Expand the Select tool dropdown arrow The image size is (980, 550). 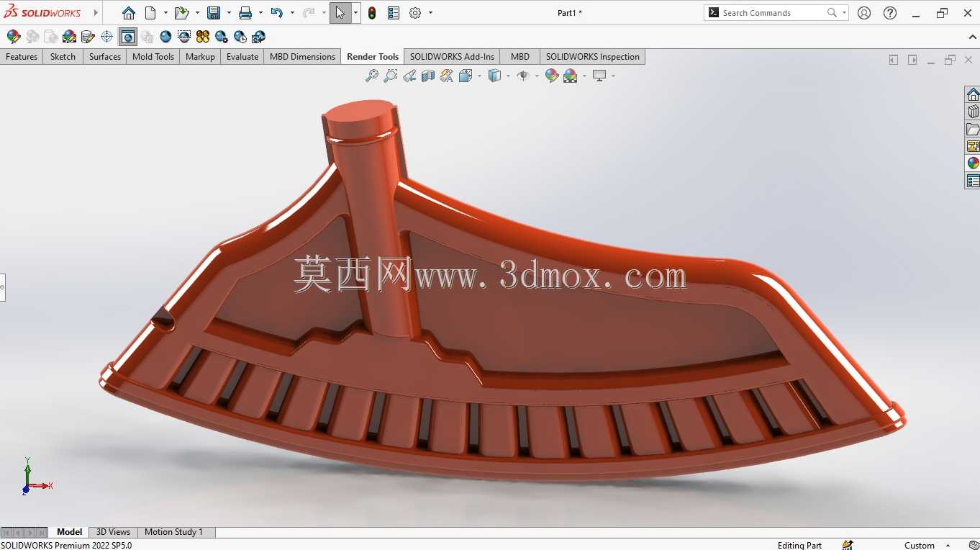[x=355, y=13]
